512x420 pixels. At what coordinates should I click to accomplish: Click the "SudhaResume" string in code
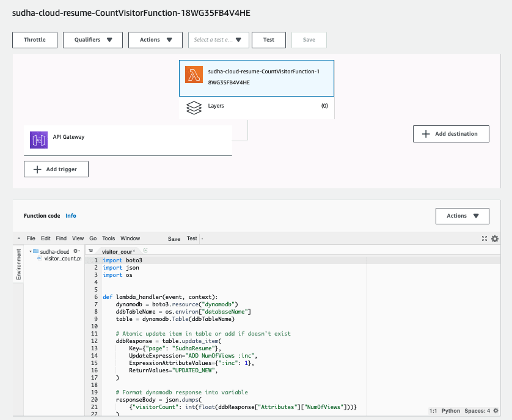coord(194,348)
